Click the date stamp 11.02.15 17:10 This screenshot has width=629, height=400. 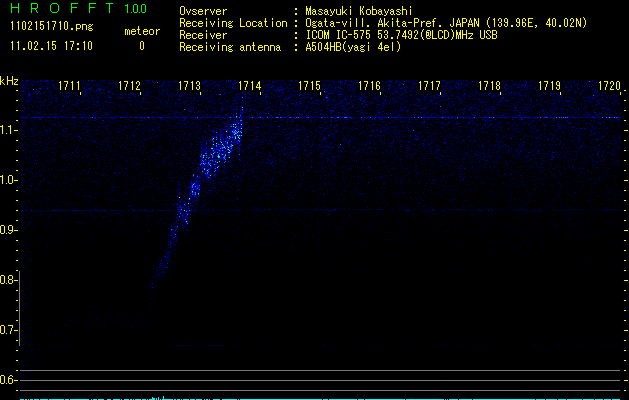[50, 46]
